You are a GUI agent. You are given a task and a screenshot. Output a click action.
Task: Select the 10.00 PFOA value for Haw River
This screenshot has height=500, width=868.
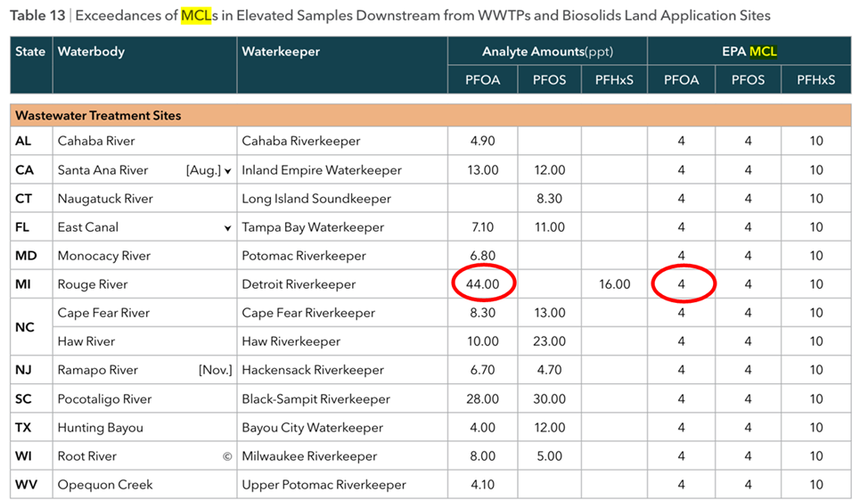click(483, 341)
